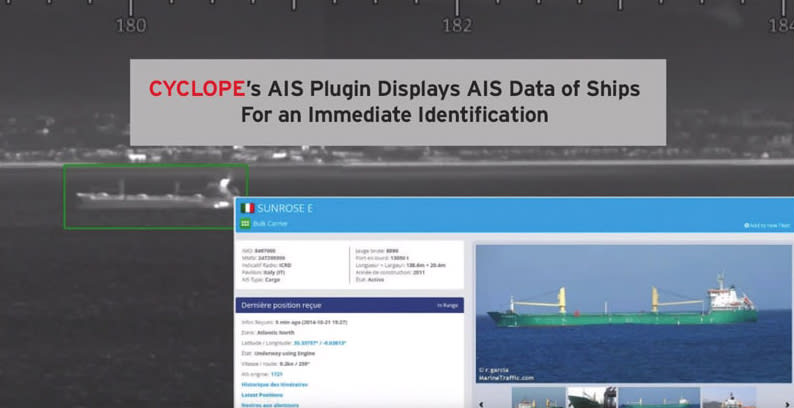Image resolution: width=794 pixels, height=408 pixels.
Task: Select the third ship thumbnail with green hull
Action: click(x=659, y=398)
